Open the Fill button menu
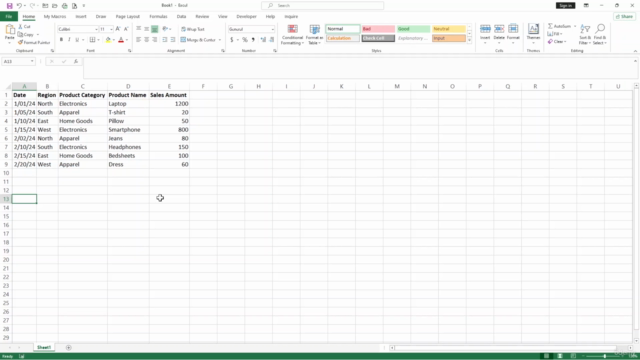This screenshot has height=360, width=640. [554, 34]
